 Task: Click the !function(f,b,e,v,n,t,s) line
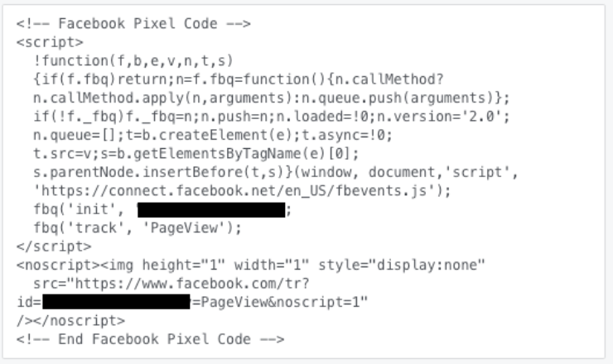tap(133, 61)
